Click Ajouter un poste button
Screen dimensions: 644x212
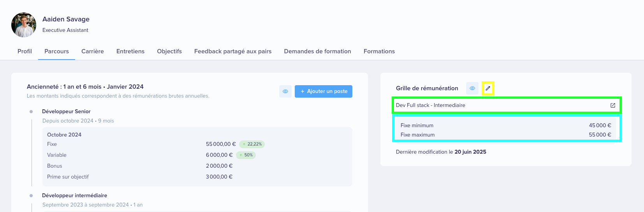pyautogui.click(x=324, y=91)
